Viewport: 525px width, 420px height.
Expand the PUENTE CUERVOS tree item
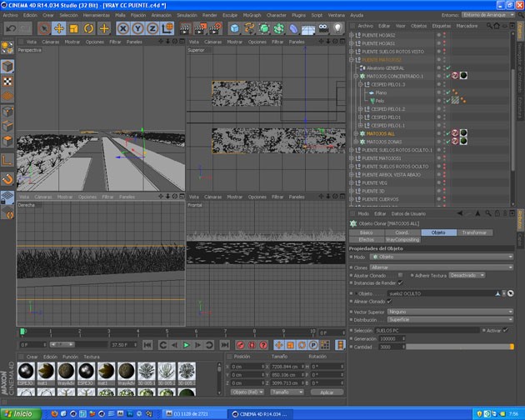click(351, 199)
